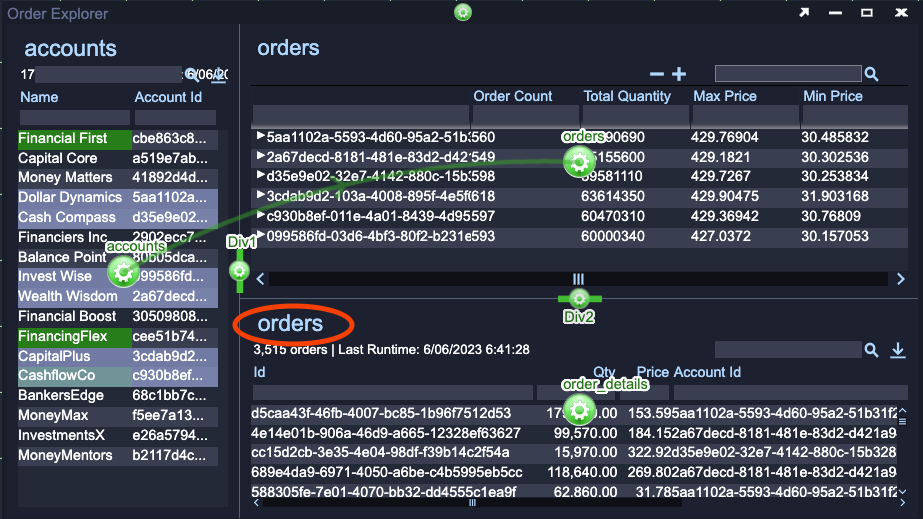The image size is (923, 519).
Task: Click the search icon in top orders panel
Action: [x=871, y=74]
